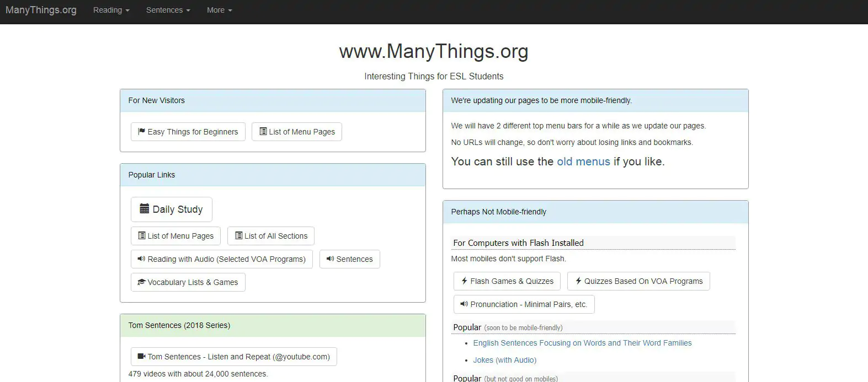Click the graduation cap icon on Vocabulary Lists
This screenshot has height=382, width=868.
tap(141, 282)
